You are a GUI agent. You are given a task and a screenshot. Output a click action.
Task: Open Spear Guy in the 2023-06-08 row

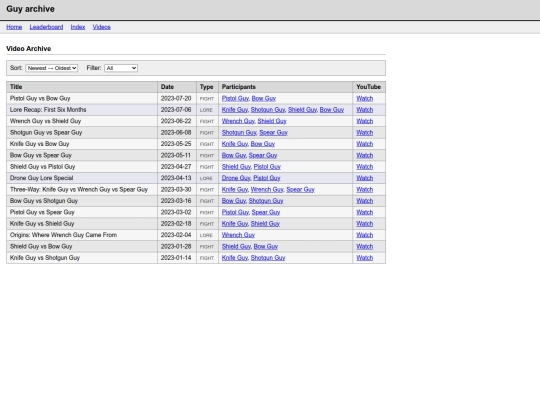point(273,133)
